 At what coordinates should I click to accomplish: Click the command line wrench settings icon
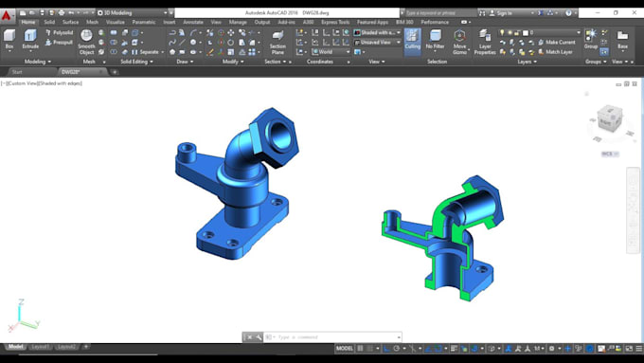[259, 337]
